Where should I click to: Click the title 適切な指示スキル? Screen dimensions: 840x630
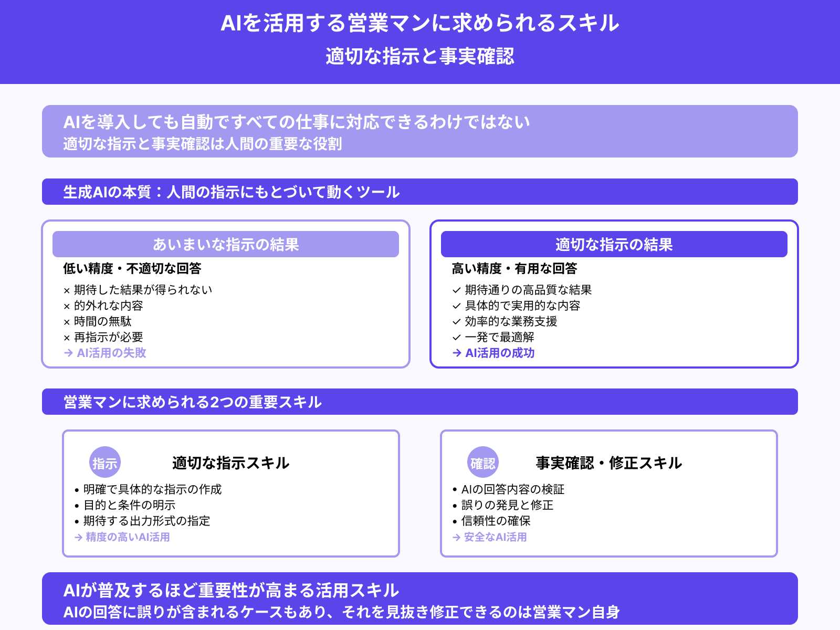tap(231, 463)
